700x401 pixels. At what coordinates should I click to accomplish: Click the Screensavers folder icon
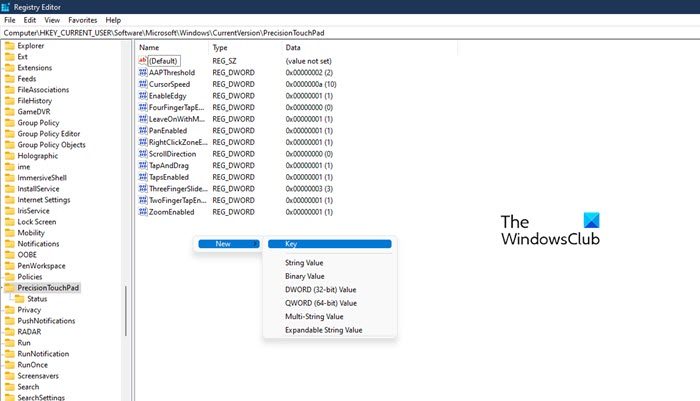(x=10, y=376)
